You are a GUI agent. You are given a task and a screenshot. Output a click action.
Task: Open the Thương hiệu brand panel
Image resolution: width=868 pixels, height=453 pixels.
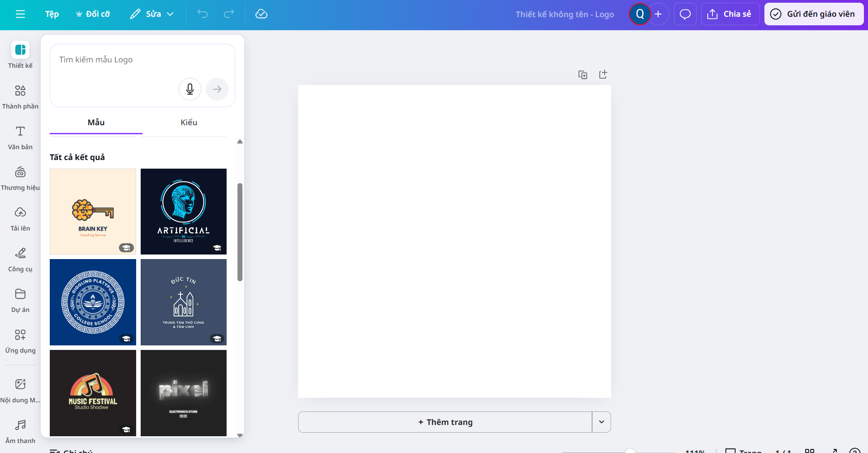tap(20, 178)
